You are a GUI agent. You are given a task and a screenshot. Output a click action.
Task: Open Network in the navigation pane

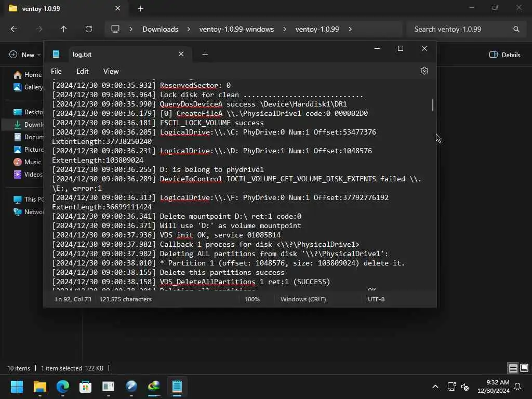click(28, 212)
